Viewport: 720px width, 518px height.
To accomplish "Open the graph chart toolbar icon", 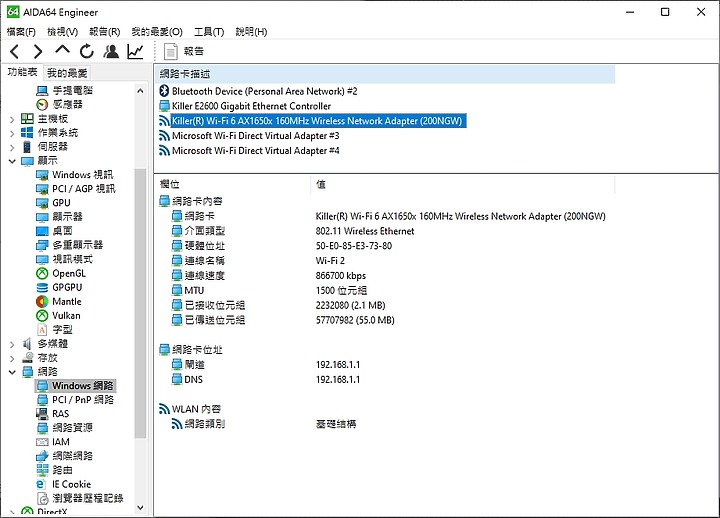I will tap(135, 51).
